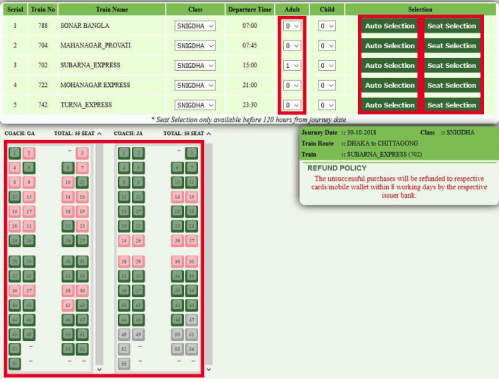
Task: Click grey seat 47 in coach JA
Action: point(192,320)
